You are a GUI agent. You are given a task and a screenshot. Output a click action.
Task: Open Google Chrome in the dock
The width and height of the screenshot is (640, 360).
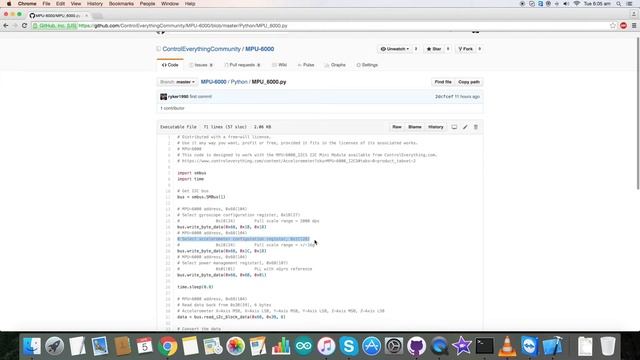pos(167,346)
